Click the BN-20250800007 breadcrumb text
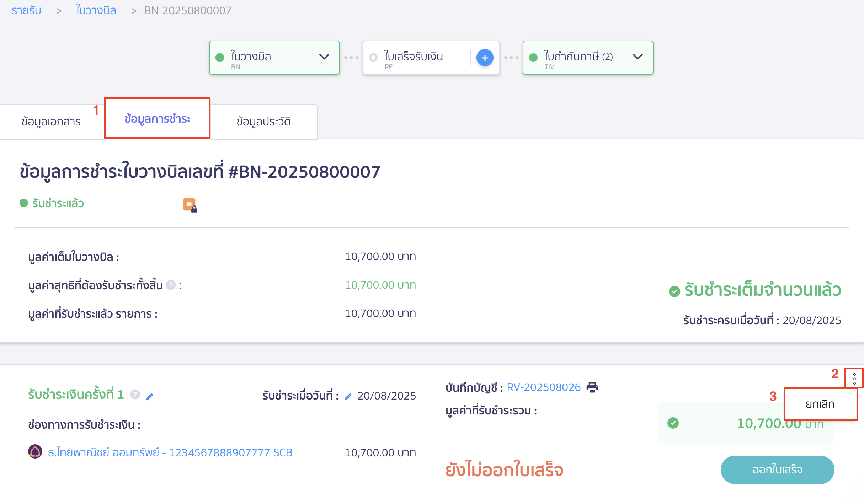The width and height of the screenshot is (864, 504). pos(188,10)
